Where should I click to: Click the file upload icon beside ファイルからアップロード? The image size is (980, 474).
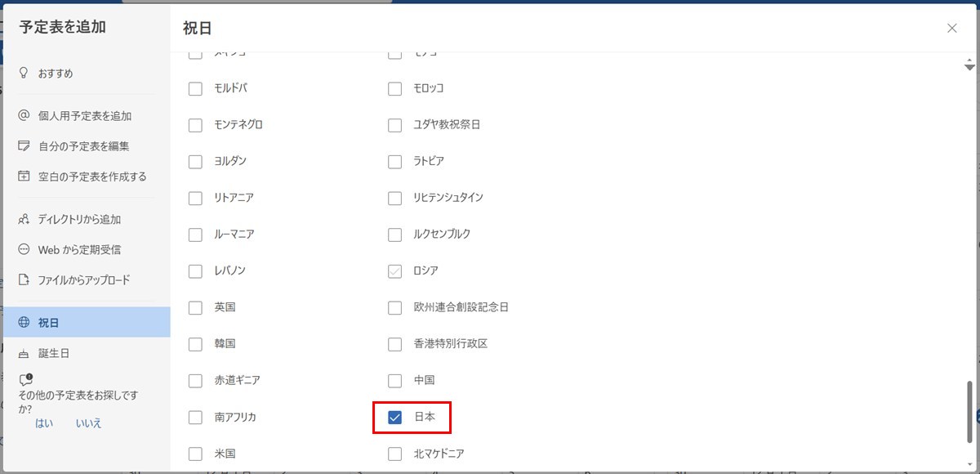[x=24, y=279]
